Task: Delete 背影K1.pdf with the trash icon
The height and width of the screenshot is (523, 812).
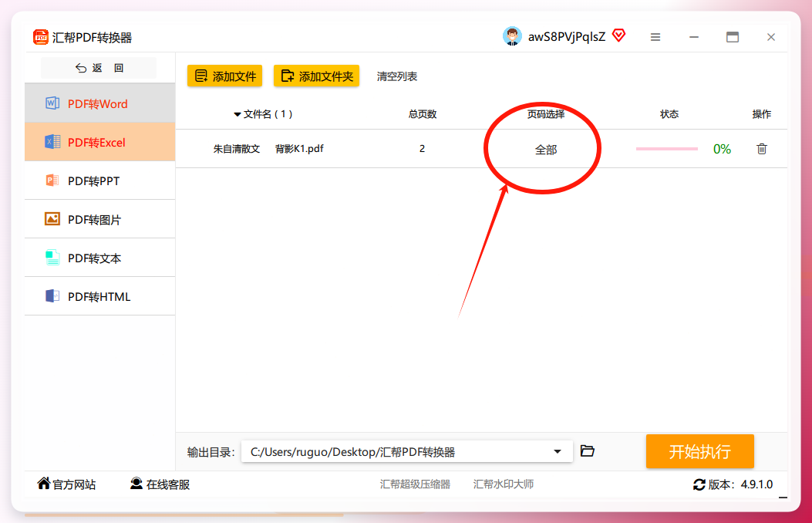Action: [x=762, y=149]
